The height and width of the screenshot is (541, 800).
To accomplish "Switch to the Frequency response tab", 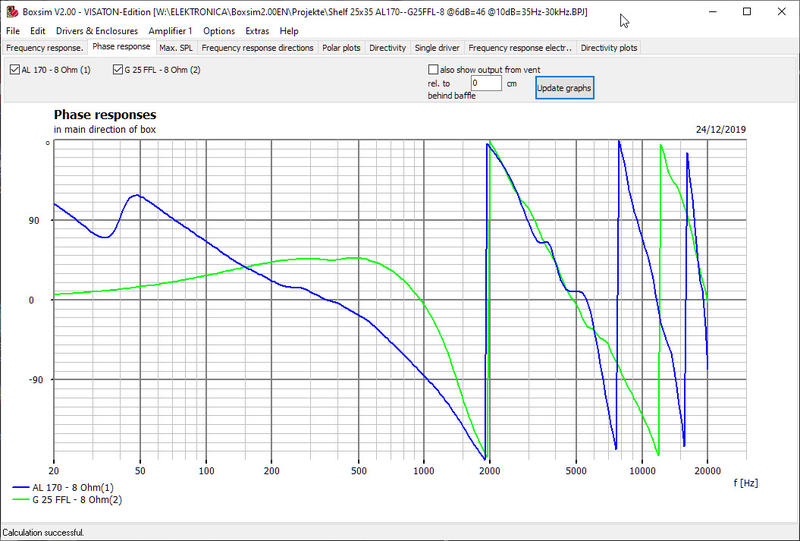I will tap(44, 47).
